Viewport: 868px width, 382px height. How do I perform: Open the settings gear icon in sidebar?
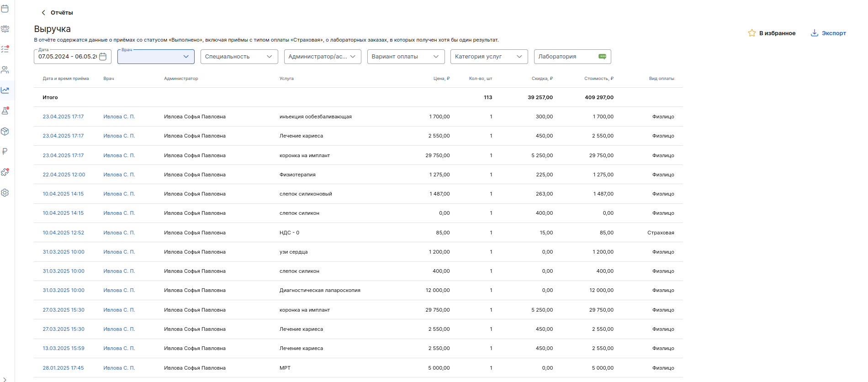coord(5,193)
